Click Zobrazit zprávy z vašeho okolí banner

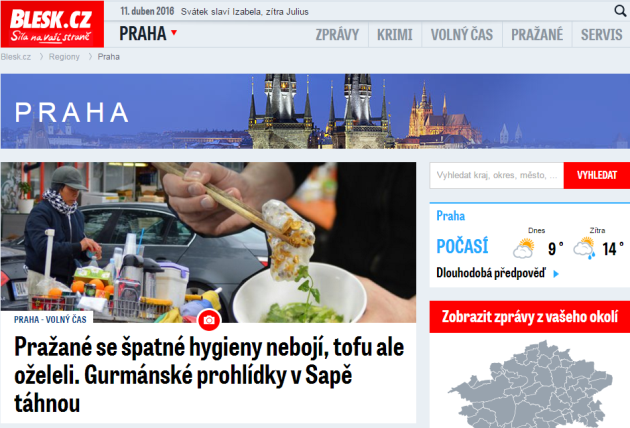click(x=530, y=317)
